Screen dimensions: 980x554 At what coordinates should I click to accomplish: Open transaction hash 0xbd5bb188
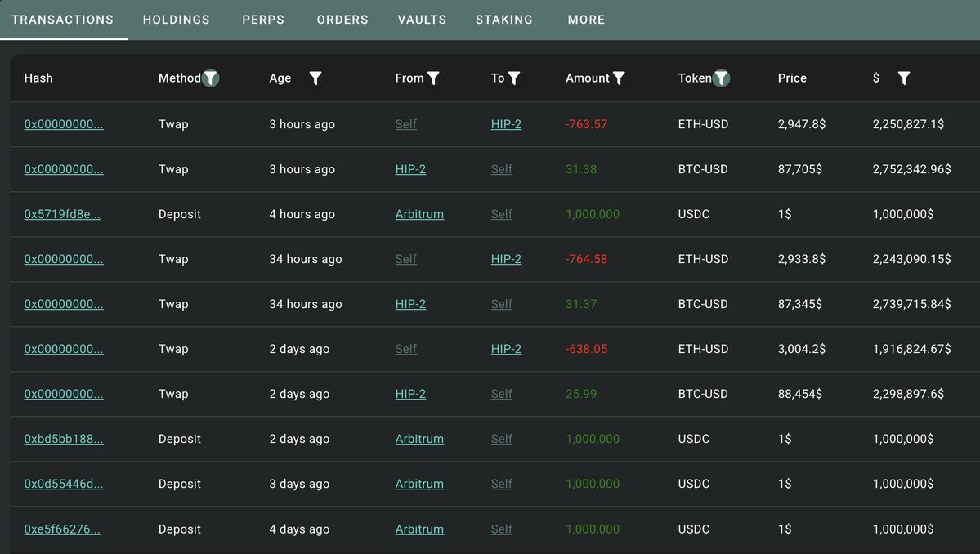64,439
